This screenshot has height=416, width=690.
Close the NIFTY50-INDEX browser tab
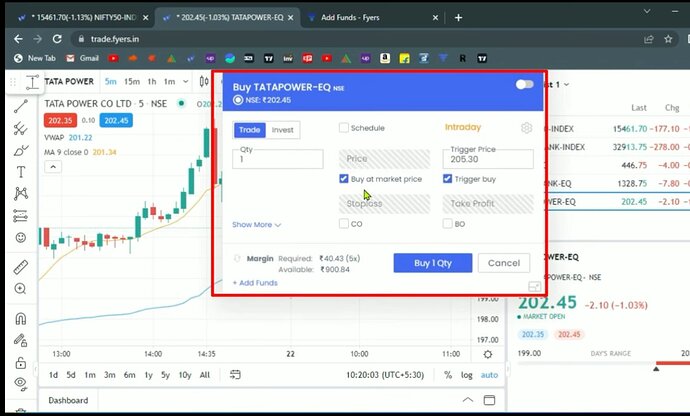coord(146,18)
